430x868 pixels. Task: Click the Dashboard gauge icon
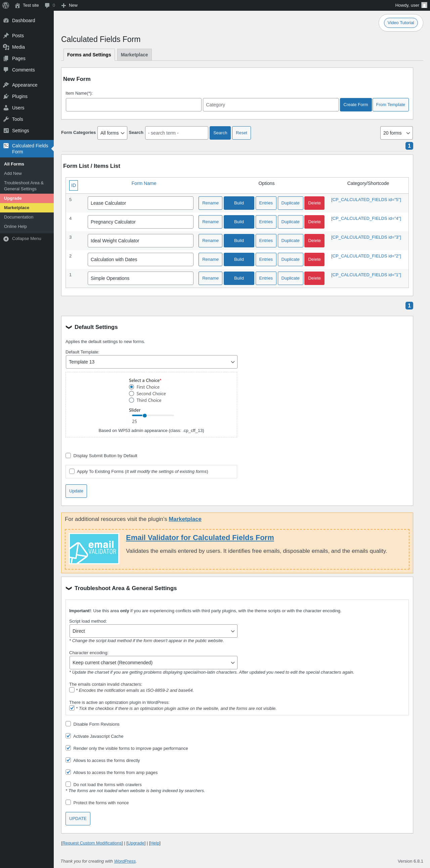coord(6,20)
